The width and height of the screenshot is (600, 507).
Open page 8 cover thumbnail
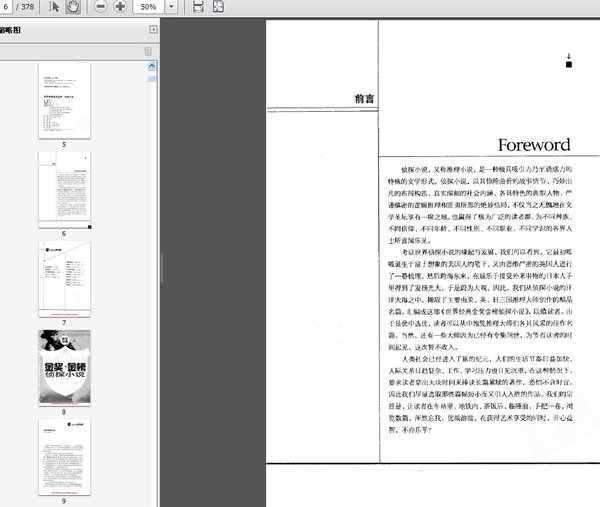coord(64,368)
